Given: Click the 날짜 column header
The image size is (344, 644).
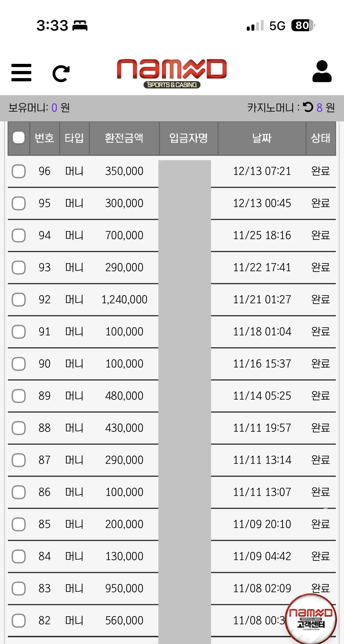Looking at the screenshot, I should (x=262, y=138).
